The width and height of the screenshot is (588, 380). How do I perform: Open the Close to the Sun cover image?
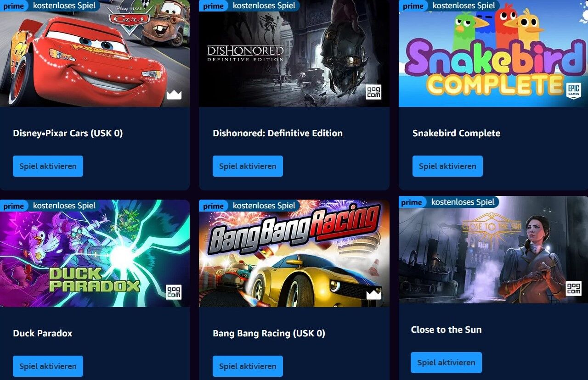point(493,250)
